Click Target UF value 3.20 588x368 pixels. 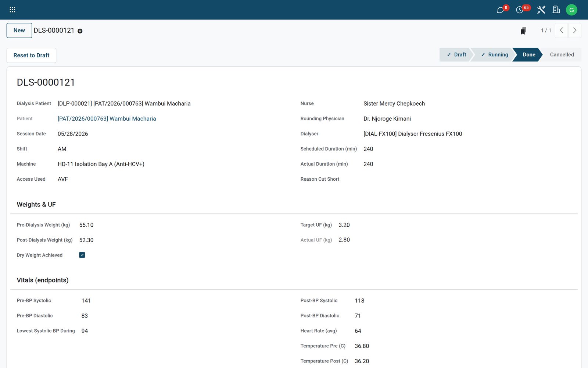point(344,225)
